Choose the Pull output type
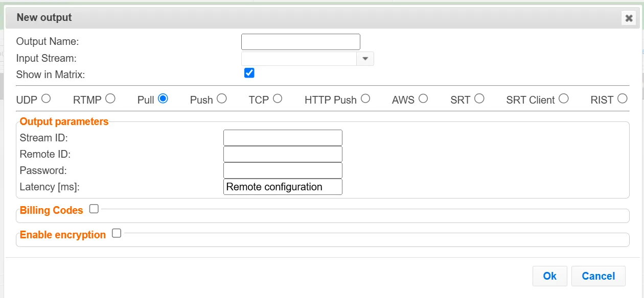 point(163,98)
